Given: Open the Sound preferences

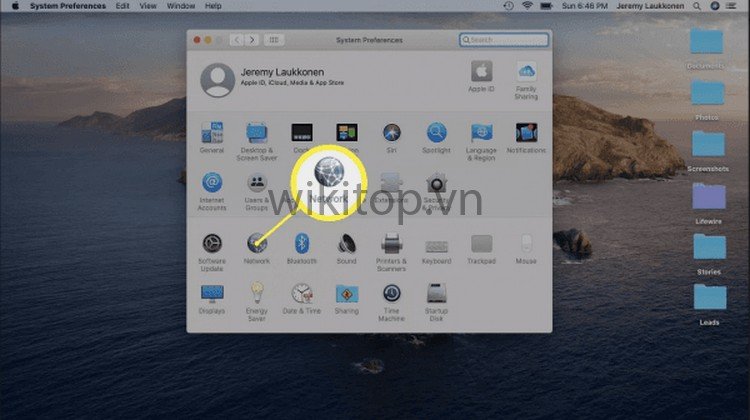Looking at the screenshot, I should (346, 243).
